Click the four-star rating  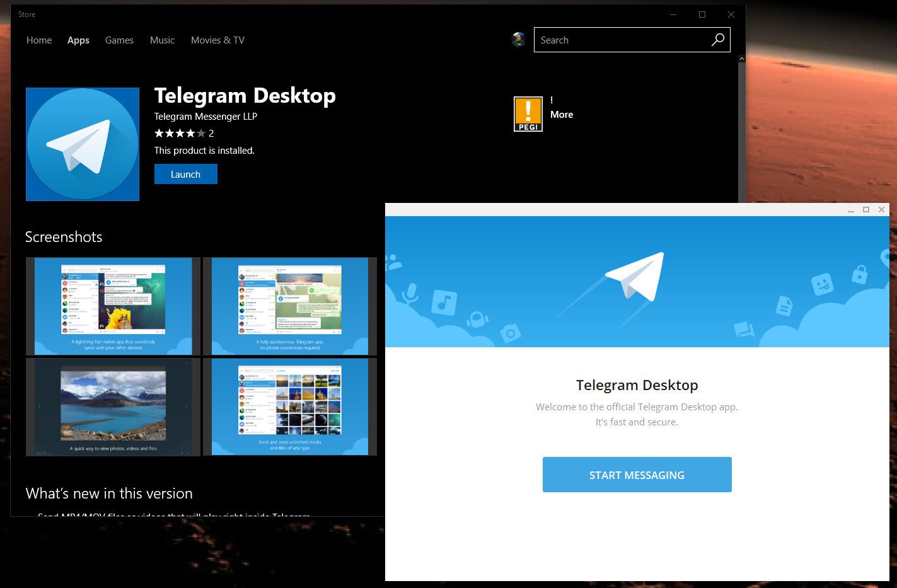(180, 133)
